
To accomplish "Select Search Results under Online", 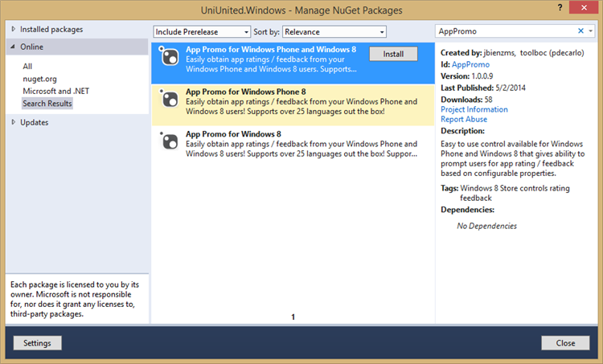I will (47, 104).
